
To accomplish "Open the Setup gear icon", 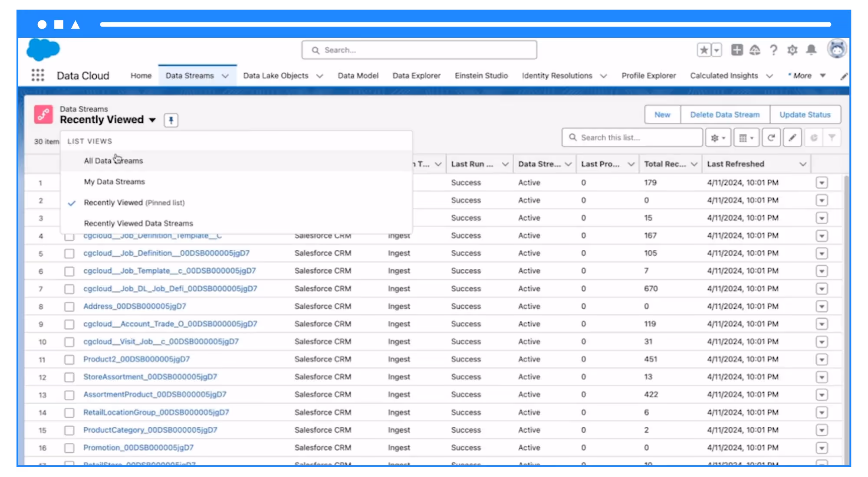I will click(x=792, y=50).
